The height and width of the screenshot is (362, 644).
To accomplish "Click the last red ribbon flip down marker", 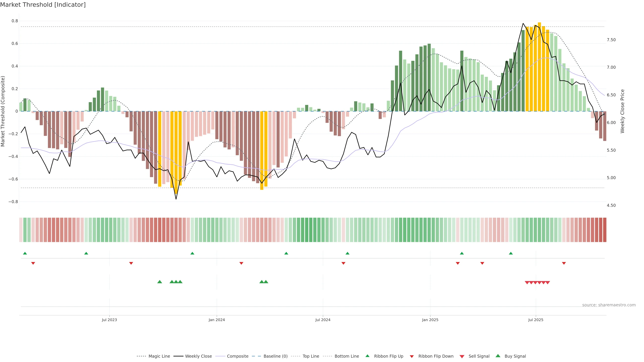I will click(564, 263).
